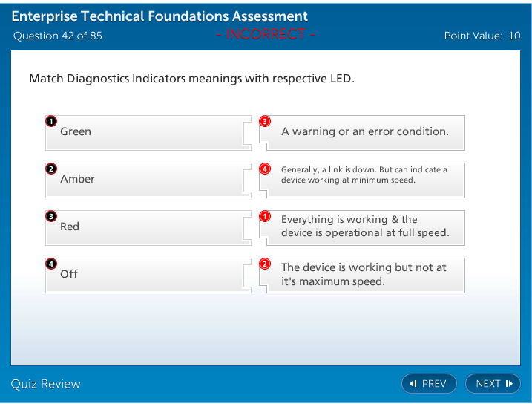Click red badge 3 on warning answer
532x404 pixels.
coord(265,121)
